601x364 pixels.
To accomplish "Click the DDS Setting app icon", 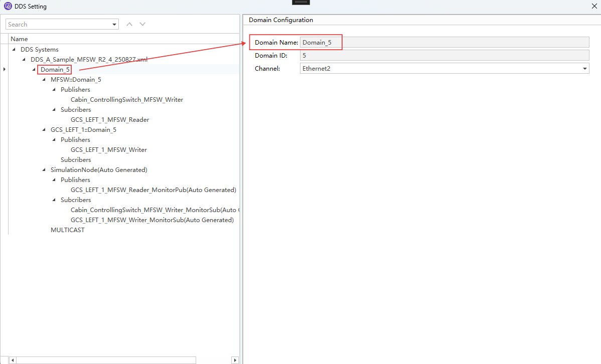I will 7,7.
